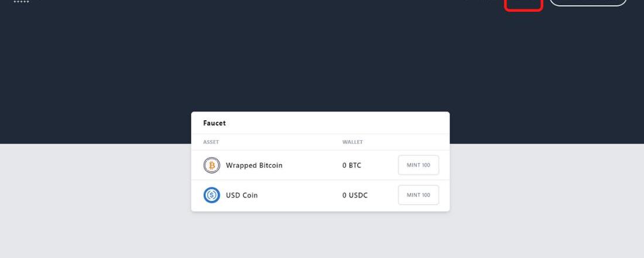Click the dotted logo in top-left corner
Screen dimensions: 644x258
pyautogui.click(x=21, y=2)
